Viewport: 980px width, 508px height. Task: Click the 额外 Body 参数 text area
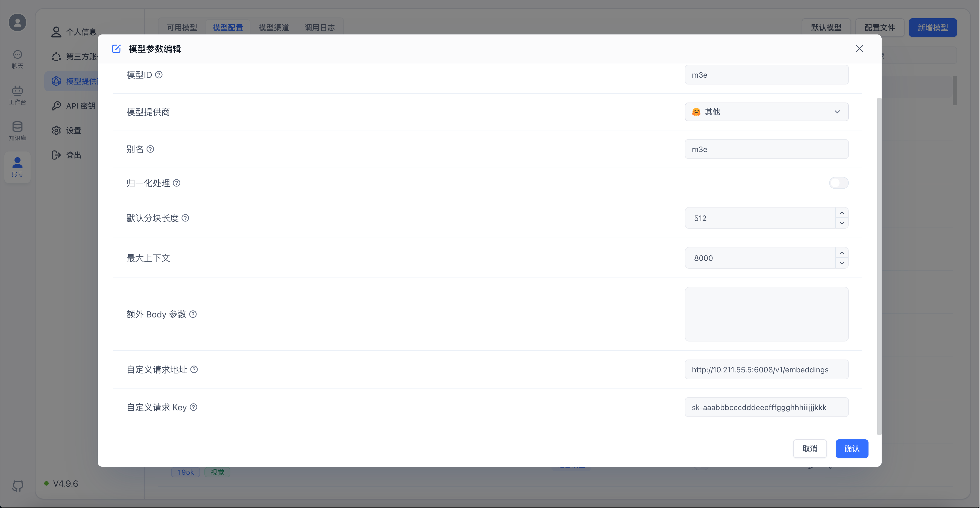(x=766, y=314)
